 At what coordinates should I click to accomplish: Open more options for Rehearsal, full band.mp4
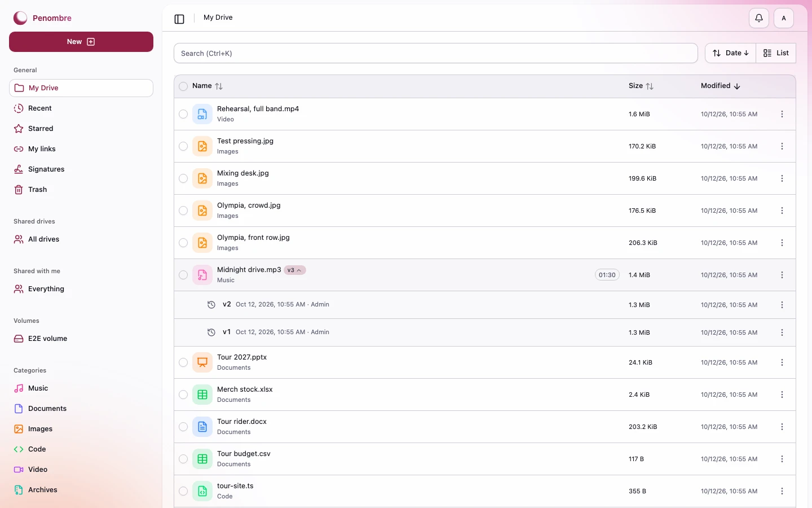[782, 114]
